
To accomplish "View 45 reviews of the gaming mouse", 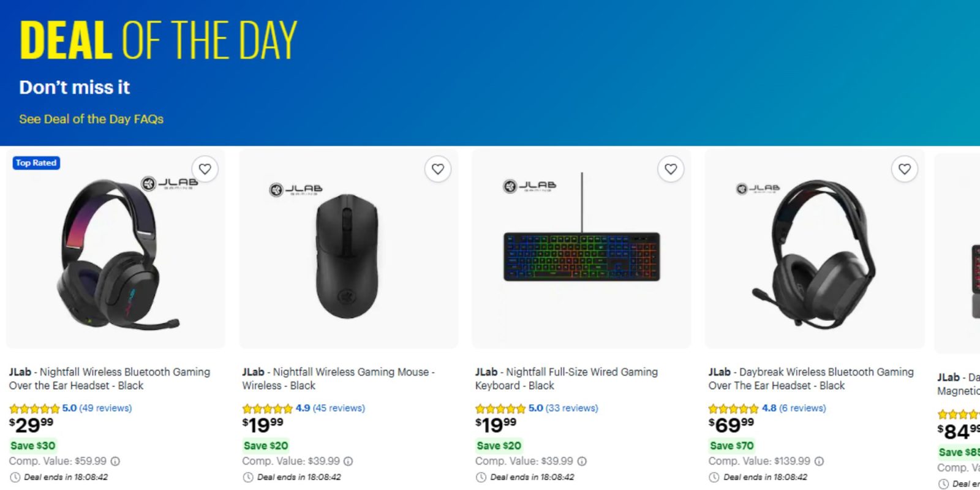I will coord(339,408).
